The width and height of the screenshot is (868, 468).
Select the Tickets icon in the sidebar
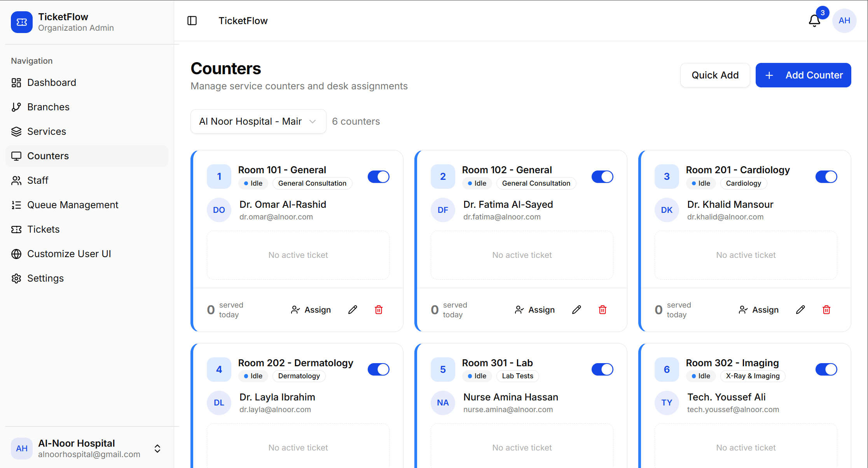tap(16, 229)
